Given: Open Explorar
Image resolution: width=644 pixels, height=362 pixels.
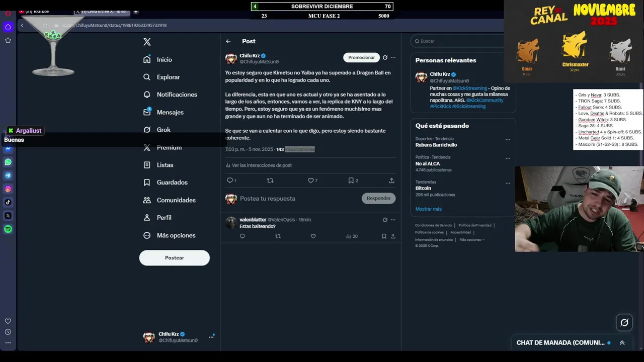Looking at the screenshot, I should (162, 77).
